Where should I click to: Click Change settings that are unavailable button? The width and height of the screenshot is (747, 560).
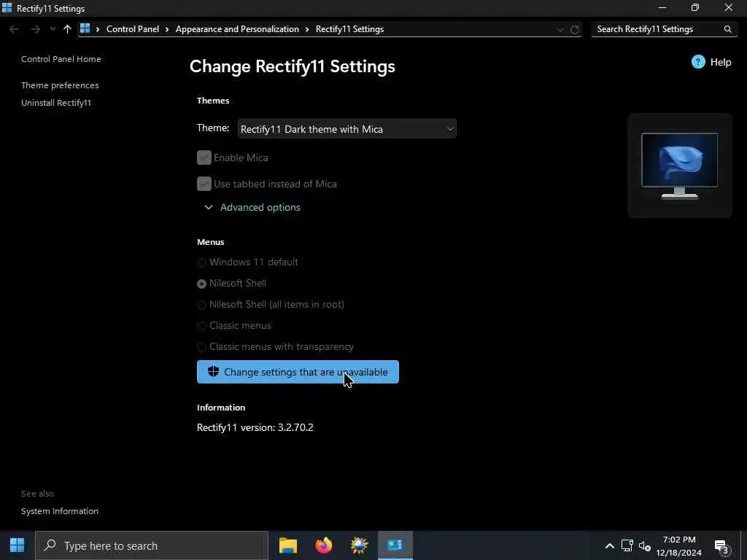[298, 372]
